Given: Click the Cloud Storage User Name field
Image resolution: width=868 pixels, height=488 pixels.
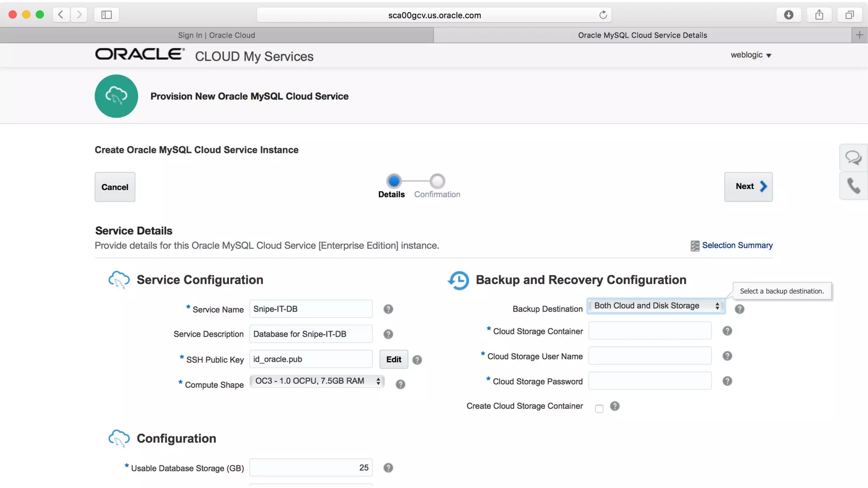Looking at the screenshot, I should coord(649,356).
